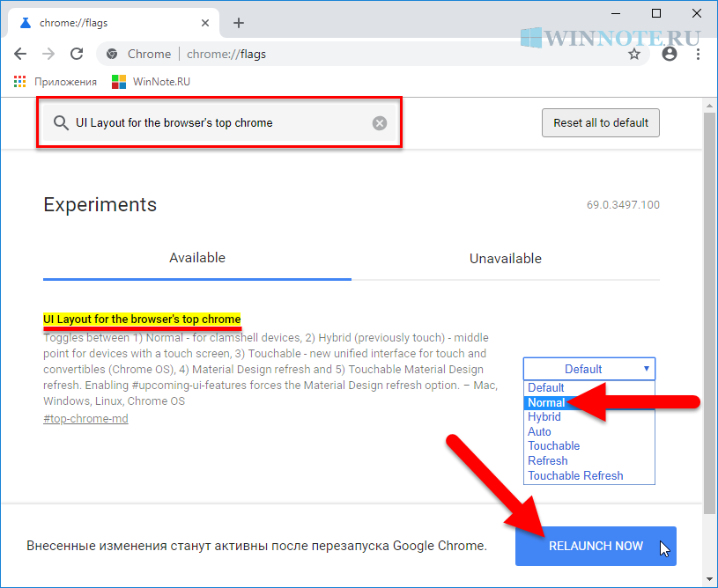Open the Chrome three-dot menu

click(x=698, y=54)
